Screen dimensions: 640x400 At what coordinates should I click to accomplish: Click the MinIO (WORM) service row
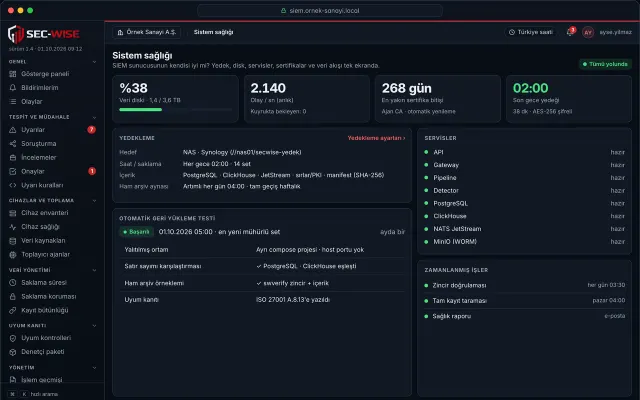[x=524, y=242]
